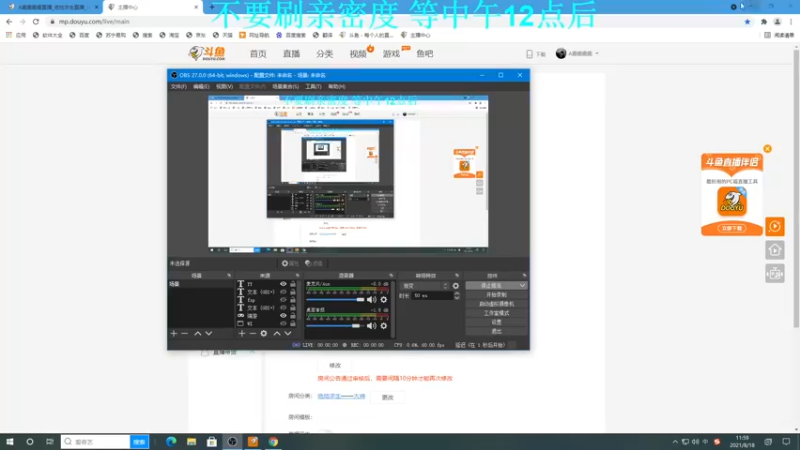Move source down in Sources panel
This screenshot has width=800, height=450.
(x=288, y=333)
